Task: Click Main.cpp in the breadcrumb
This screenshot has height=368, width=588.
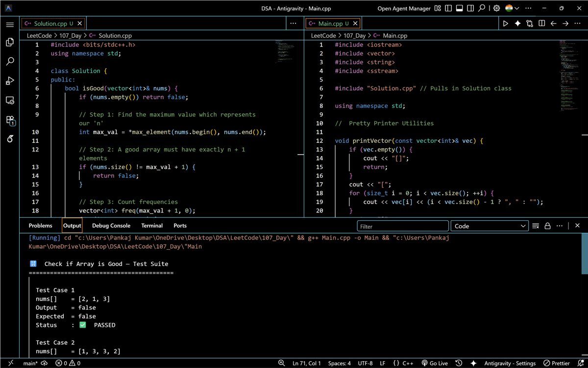Action: 395,35
